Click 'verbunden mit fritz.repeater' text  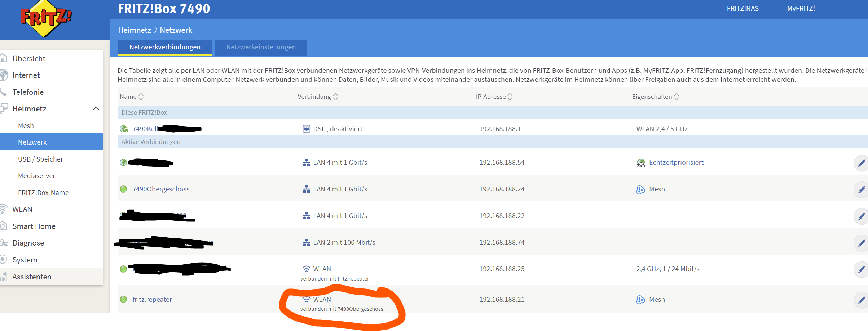(x=335, y=278)
